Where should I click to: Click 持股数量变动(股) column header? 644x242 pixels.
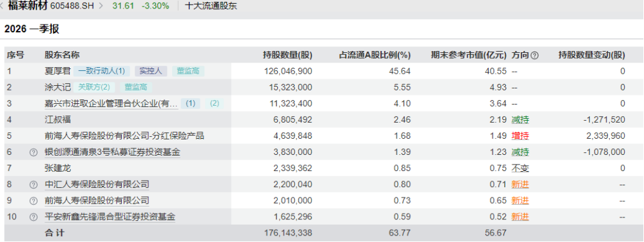point(592,55)
